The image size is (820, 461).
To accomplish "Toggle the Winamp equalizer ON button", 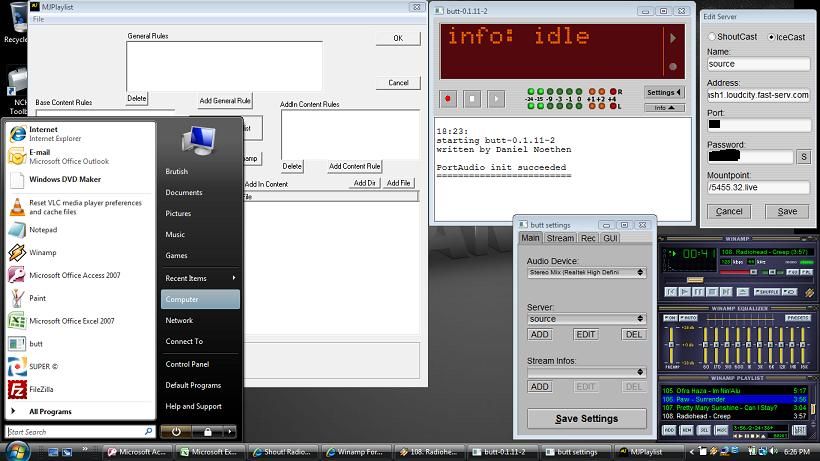I will [x=670, y=318].
